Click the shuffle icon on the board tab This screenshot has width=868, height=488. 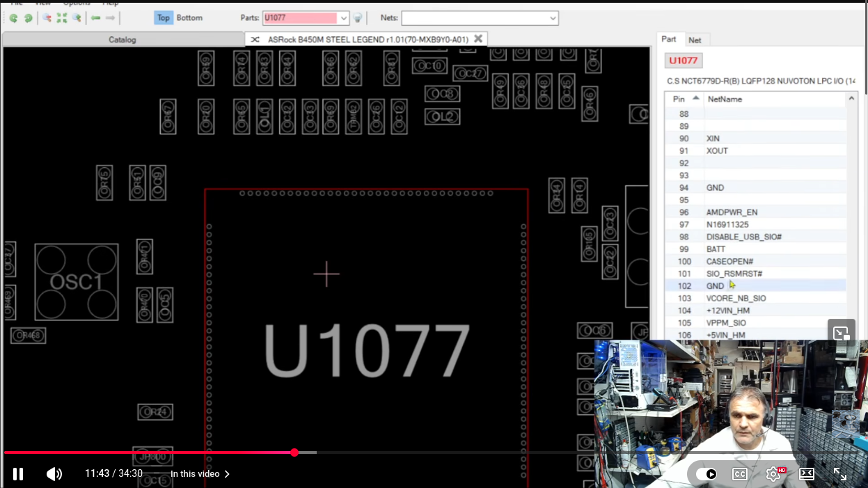[255, 40]
